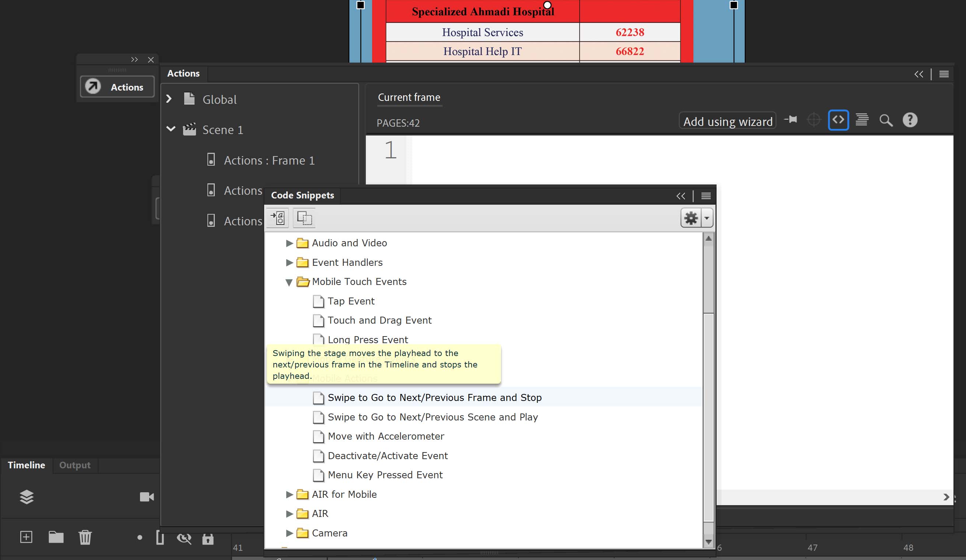
Task: Toggle visibility of all Timeline layers
Action: [x=184, y=538]
